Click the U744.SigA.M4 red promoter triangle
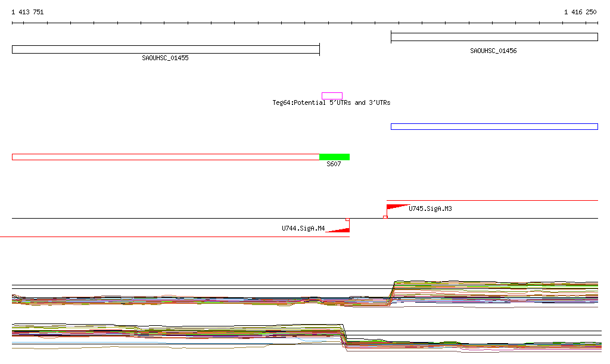The height and width of the screenshot is (364, 610). click(x=341, y=230)
